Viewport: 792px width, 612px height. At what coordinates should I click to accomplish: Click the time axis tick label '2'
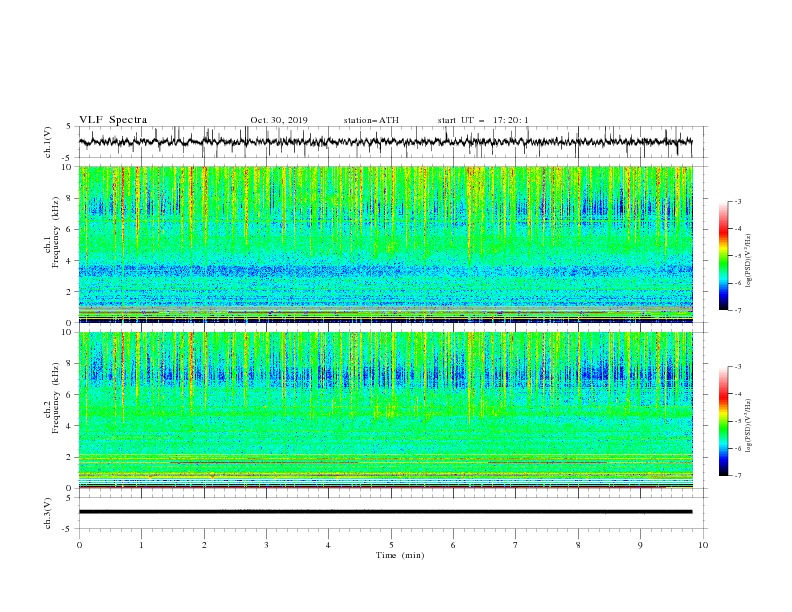pyautogui.click(x=204, y=545)
